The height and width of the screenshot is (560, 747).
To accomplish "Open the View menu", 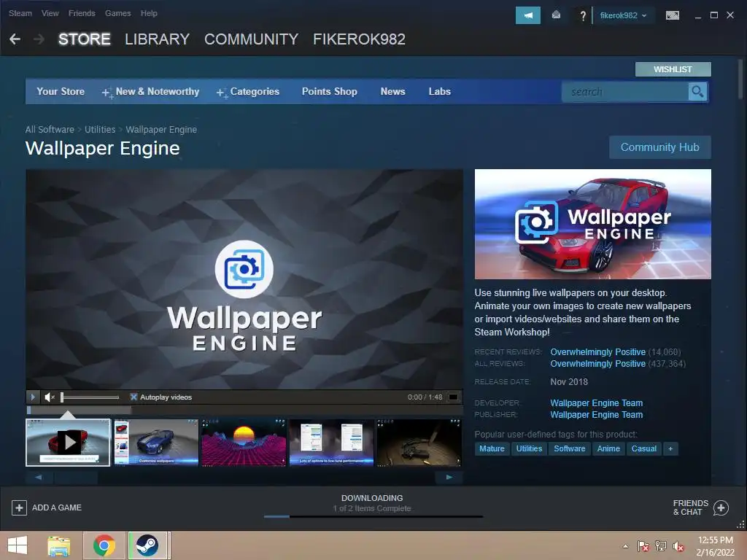I will [50, 13].
